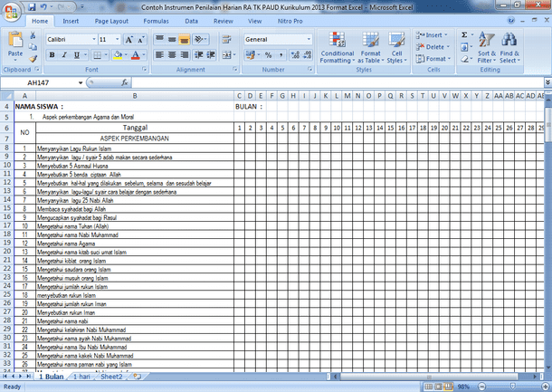Toggle Underline formatting

pos(76,55)
